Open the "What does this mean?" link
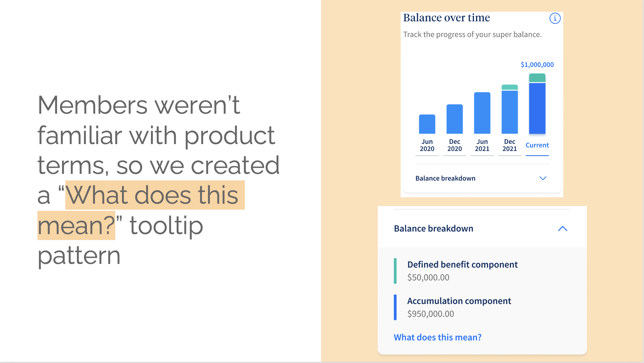This screenshot has height=363, width=644. pyautogui.click(x=438, y=337)
